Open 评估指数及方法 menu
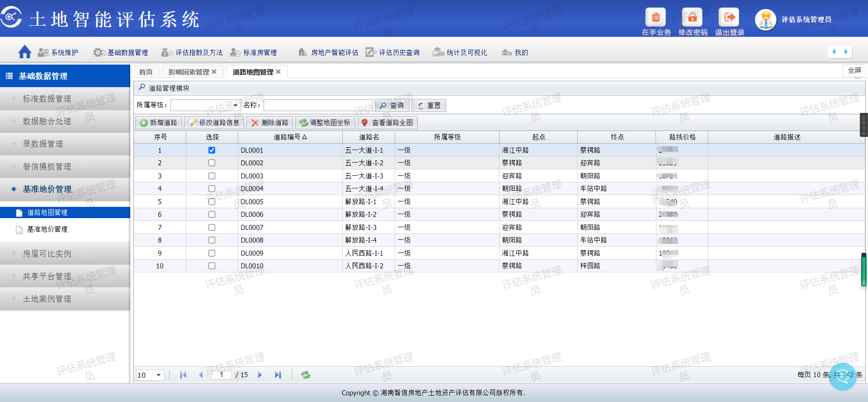This screenshot has height=402, width=868. pyautogui.click(x=192, y=52)
